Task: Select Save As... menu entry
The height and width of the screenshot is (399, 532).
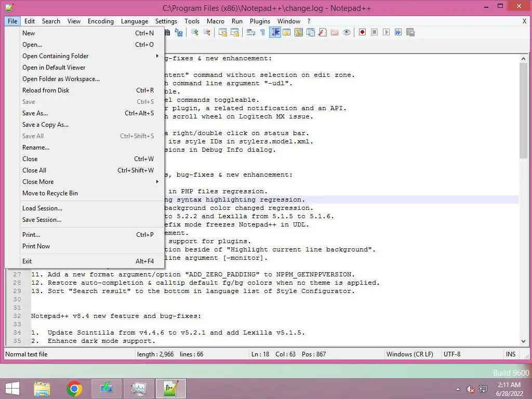Action: tap(88, 113)
